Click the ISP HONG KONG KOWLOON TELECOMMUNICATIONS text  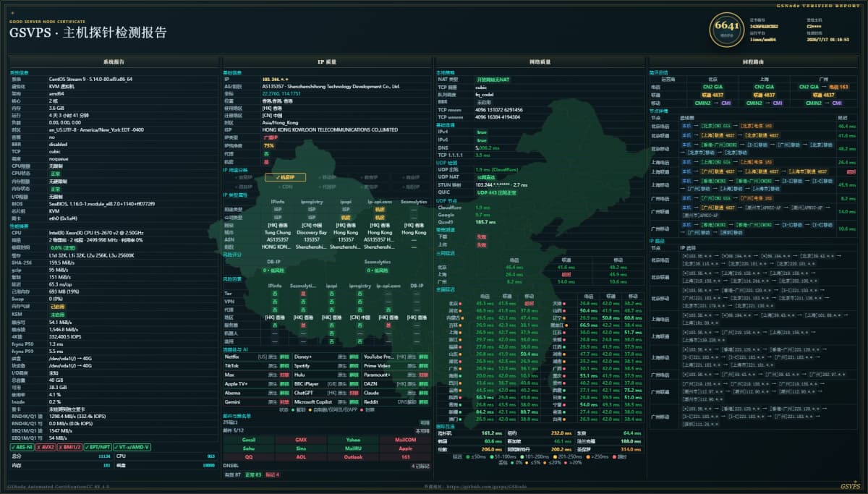pos(330,129)
